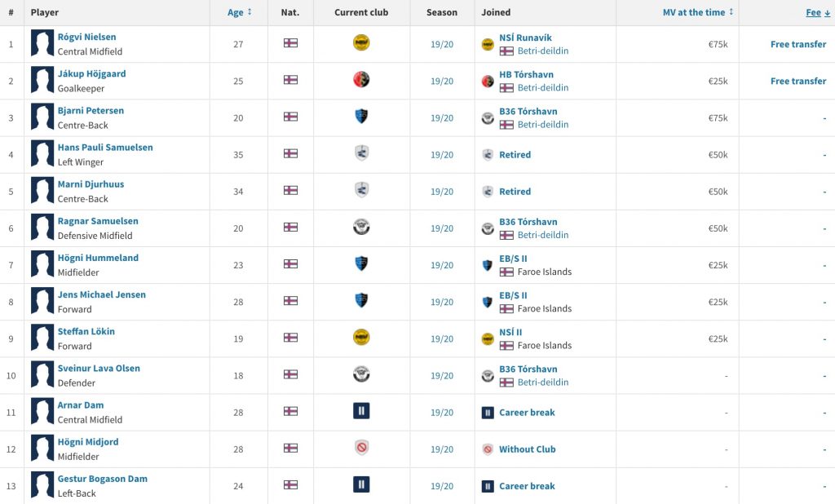The height and width of the screenshot is (504, 835).
Task: Click the Without Club icon in Högni Midjord's current club cell
Action: 361,448
